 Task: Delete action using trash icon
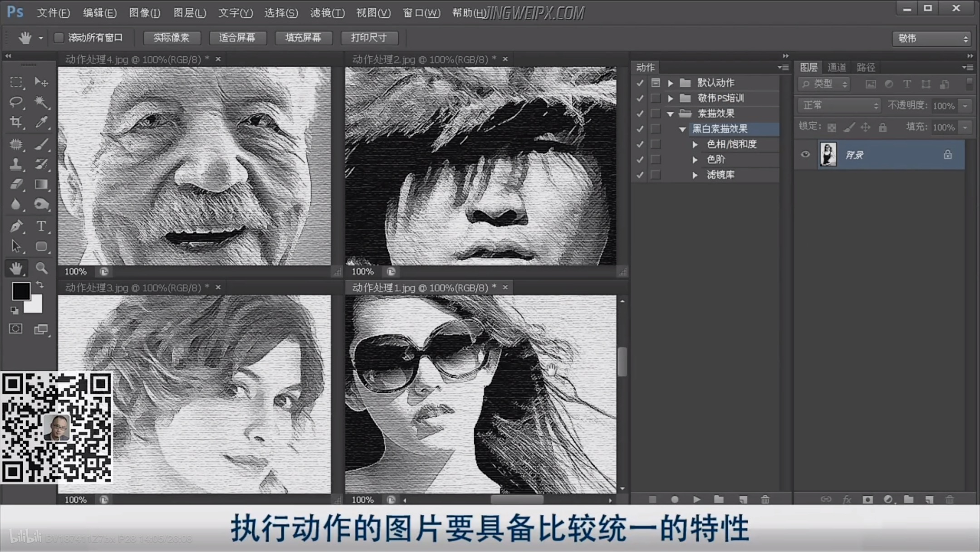click(x=765, y=499)
